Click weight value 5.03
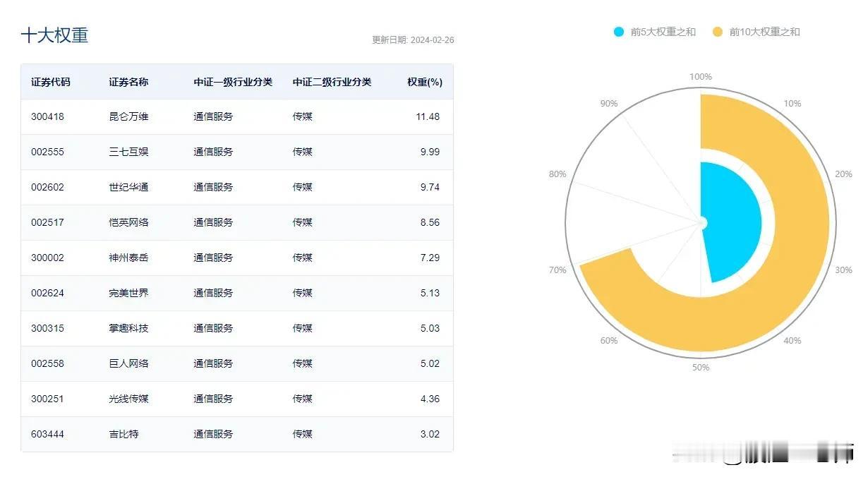The height and width of the screenshot is (477, 868). coord(430,328)
